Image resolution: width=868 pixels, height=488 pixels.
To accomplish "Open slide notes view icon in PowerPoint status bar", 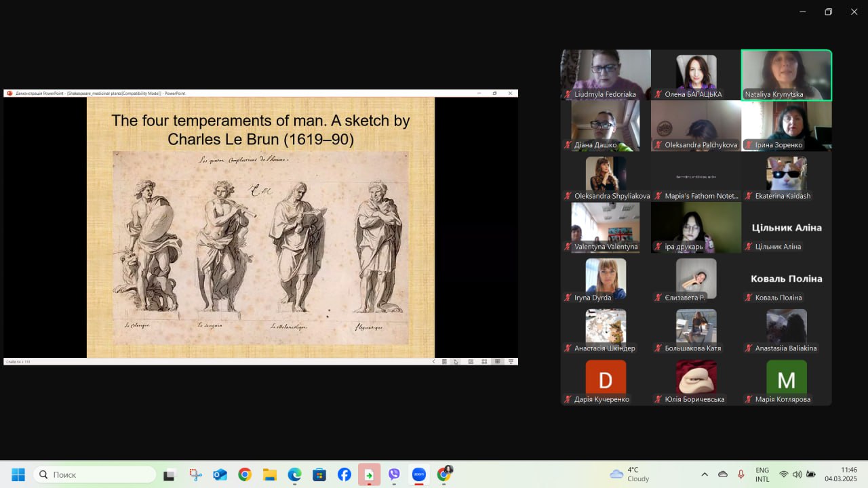I will 444,362.
